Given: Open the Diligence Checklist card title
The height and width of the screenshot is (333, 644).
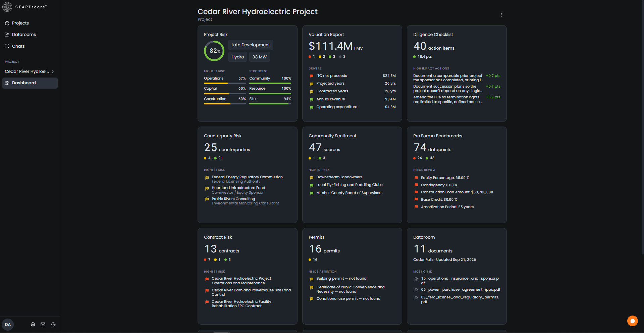Looking at the screenshot, I should [x=433, y=35].
